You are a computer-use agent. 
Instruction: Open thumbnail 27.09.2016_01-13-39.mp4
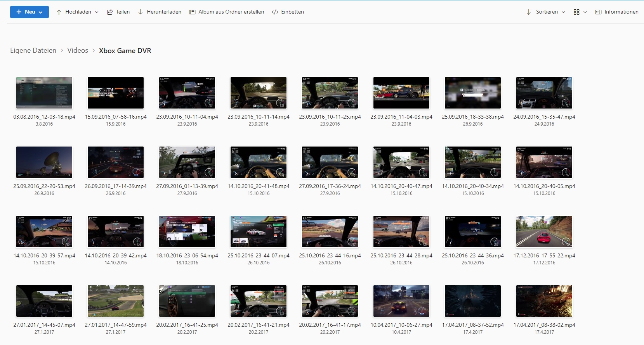pos(187,162)
